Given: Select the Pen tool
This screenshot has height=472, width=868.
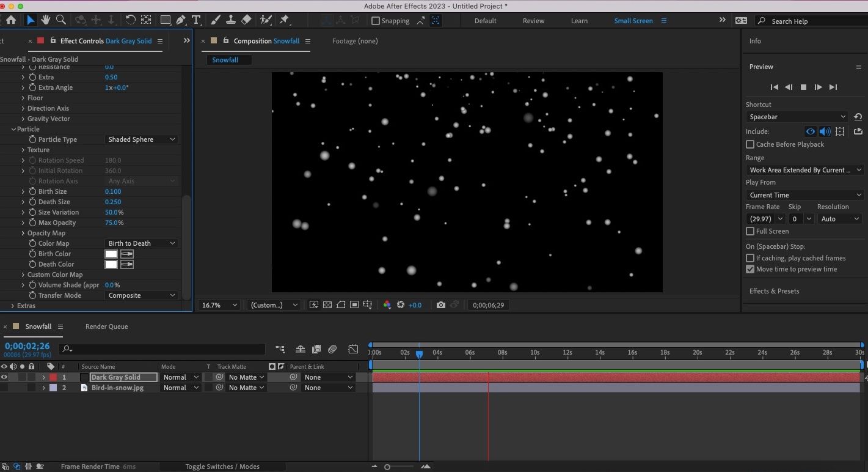Looking at the screenshot, I should point(181,20).
